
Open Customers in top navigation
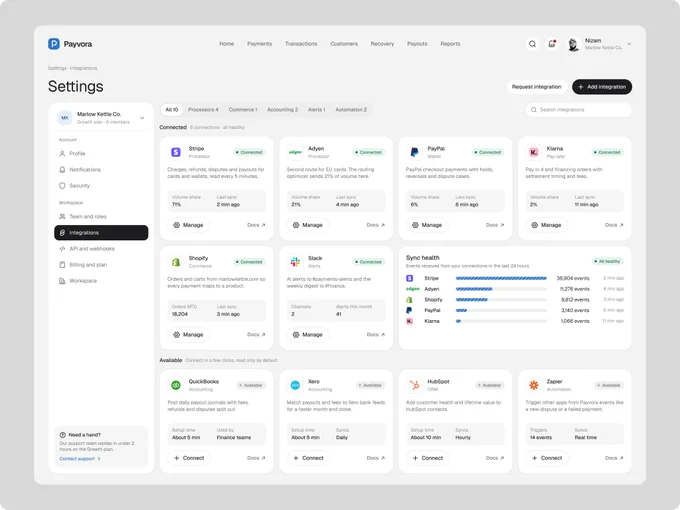tap(344, 44)
